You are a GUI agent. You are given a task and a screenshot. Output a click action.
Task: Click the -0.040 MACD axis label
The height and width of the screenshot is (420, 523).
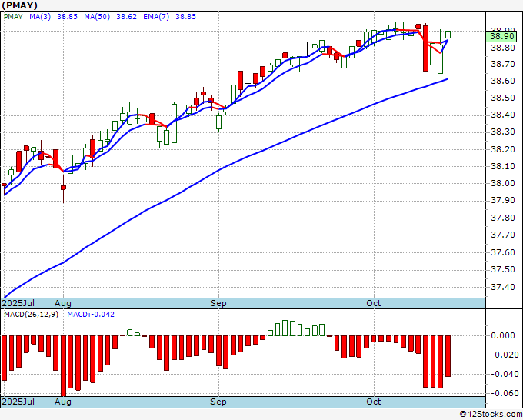503,374
